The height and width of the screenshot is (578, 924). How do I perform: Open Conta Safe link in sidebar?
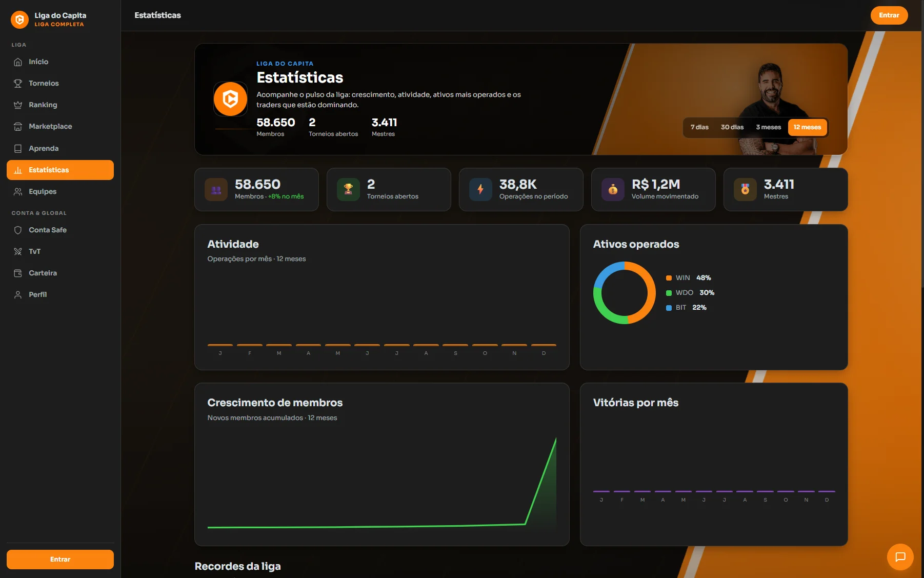tap(60, 230)
